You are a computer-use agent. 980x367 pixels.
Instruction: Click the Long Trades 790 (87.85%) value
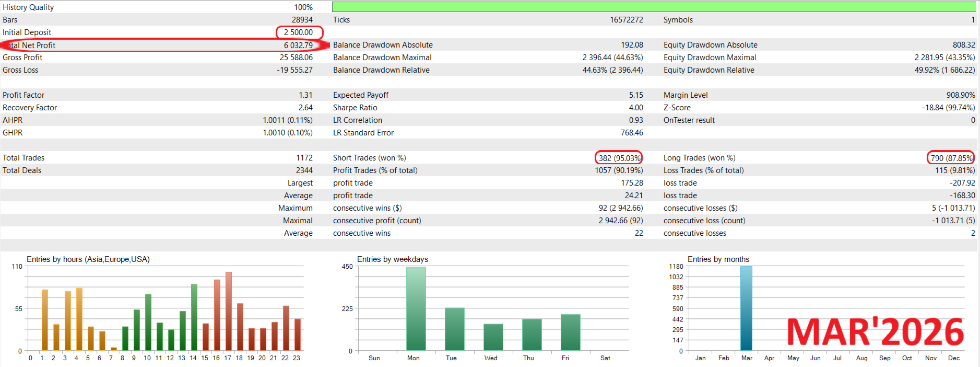pyautogui.click(x=951, y=158)
